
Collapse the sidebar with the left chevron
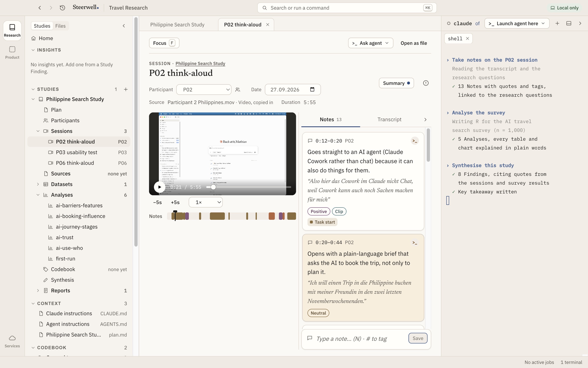click(x=124, y=26)
